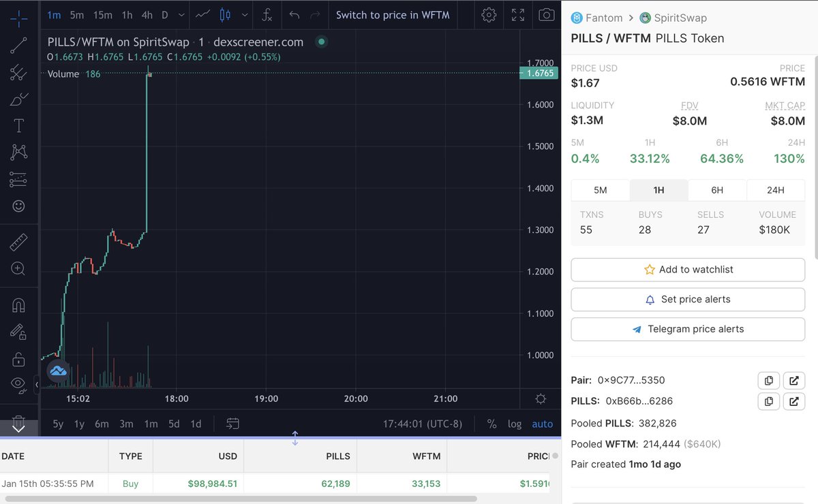Expand the chart style dropdown
Screen dimensions: 818x504
point(244,14)
